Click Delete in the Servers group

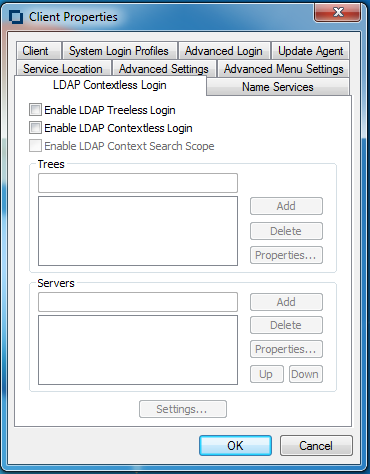286,325
